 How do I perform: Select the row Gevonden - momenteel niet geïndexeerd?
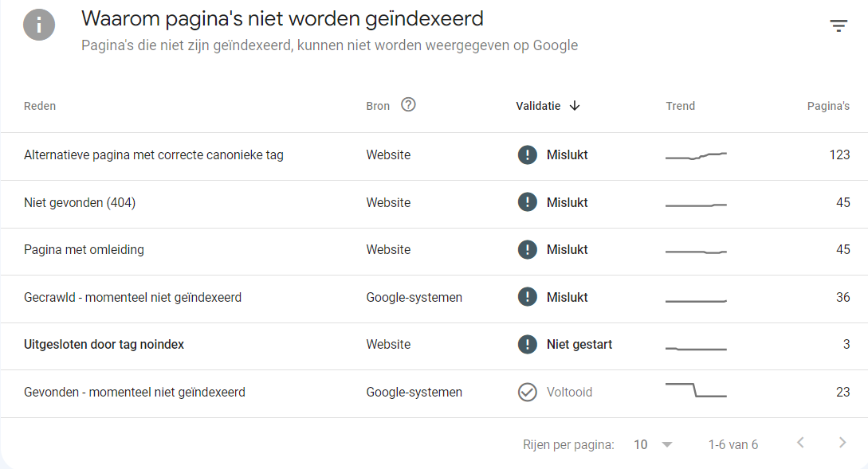tap(434, 393)
